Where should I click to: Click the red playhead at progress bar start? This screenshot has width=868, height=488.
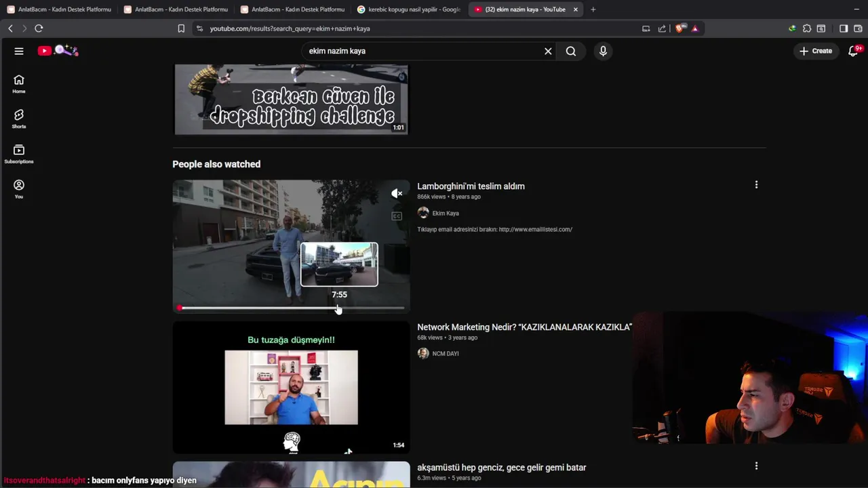coord(180,308)
